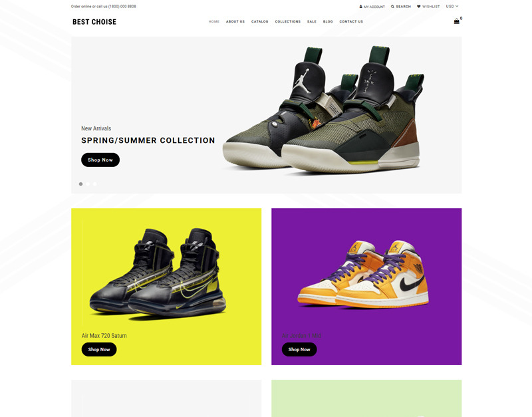Select the second slider dot

[x=88, y=184]
